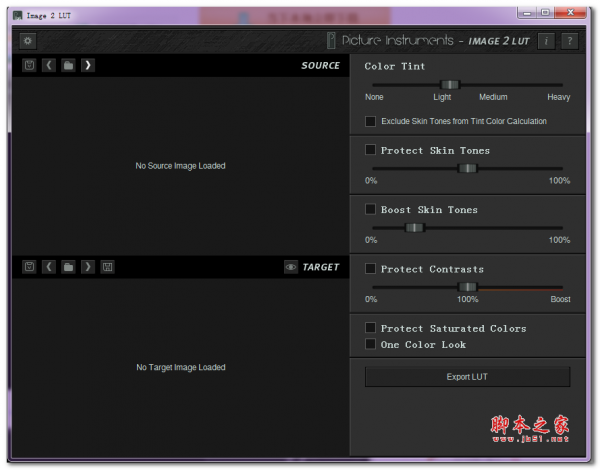Click the Boost Skin Tones slider handle
The width and height of the screenshot is (600, 470).
point(414,228)
